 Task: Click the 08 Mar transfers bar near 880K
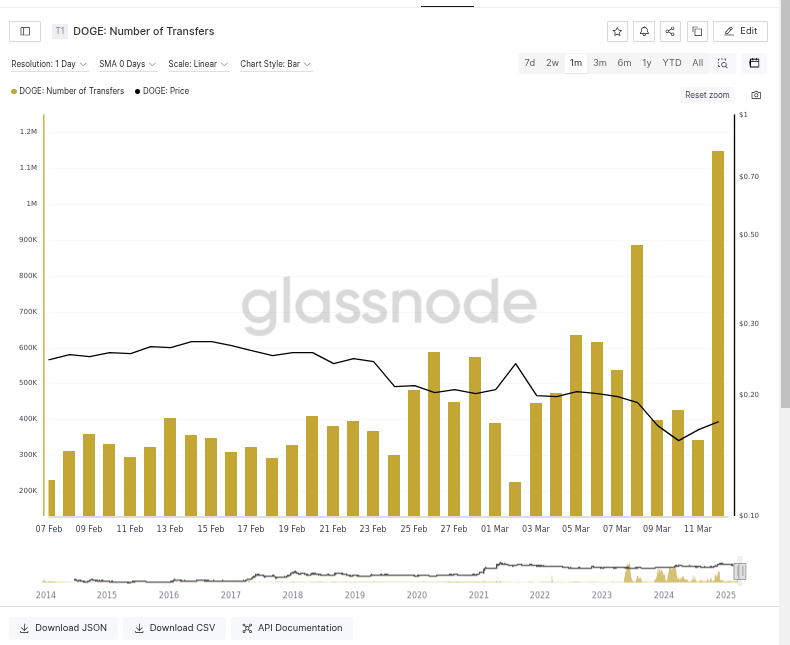(x=637, y=380)
